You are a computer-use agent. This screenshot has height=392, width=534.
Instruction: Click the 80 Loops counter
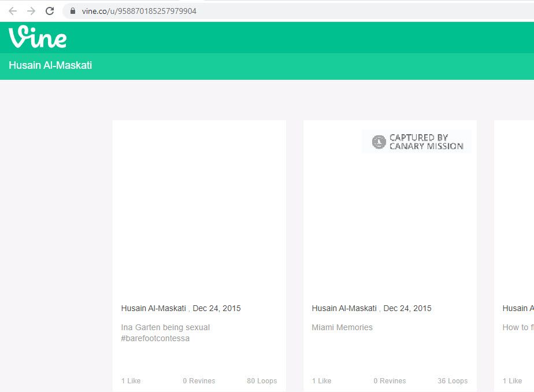point(262,381)
